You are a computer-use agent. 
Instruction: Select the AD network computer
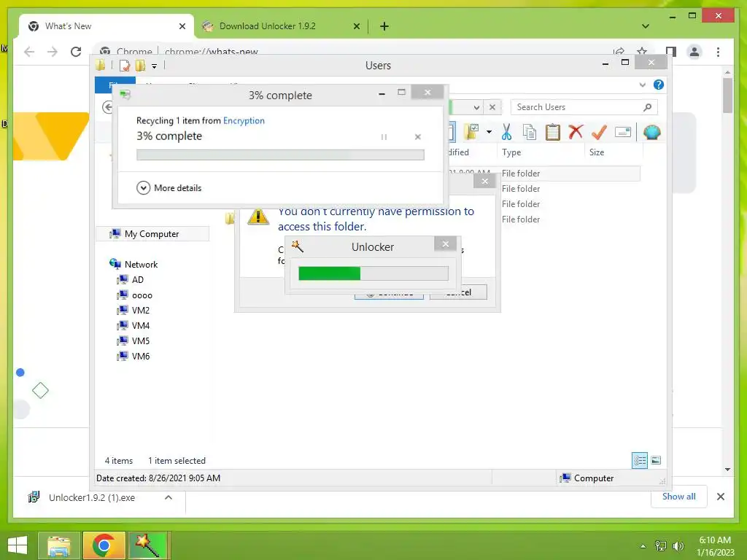point(131,279)
